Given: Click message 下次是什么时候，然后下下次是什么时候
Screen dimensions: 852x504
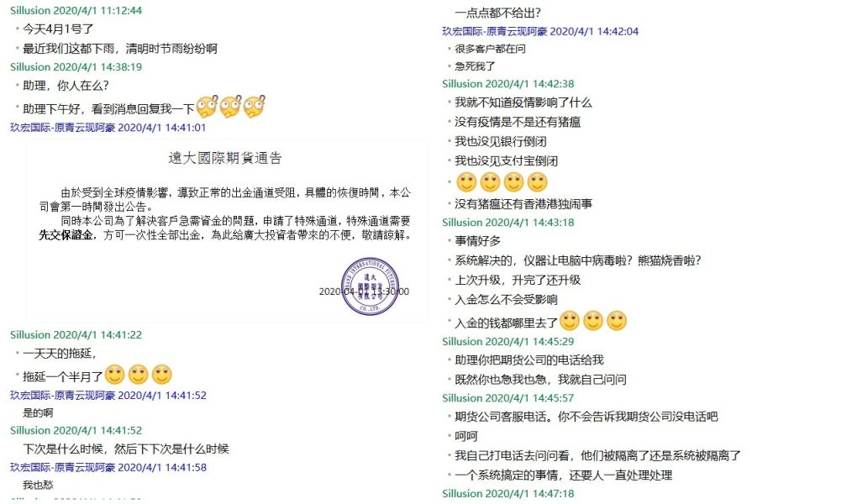Looking at the screenshot, I should (125, 449).
